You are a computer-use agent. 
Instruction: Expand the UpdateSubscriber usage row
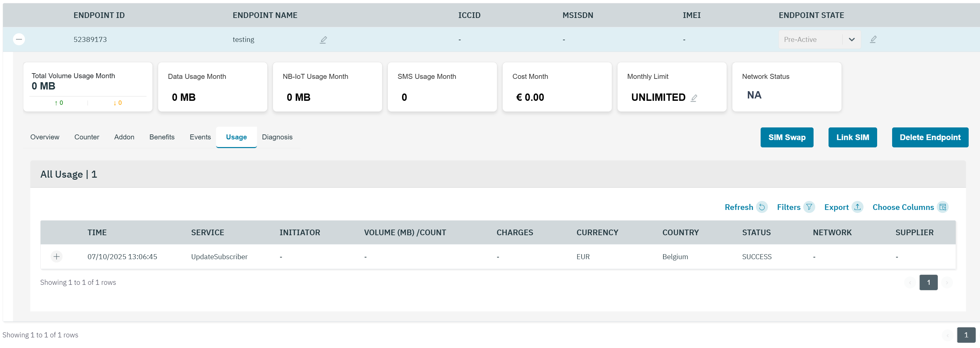point(56,256)
